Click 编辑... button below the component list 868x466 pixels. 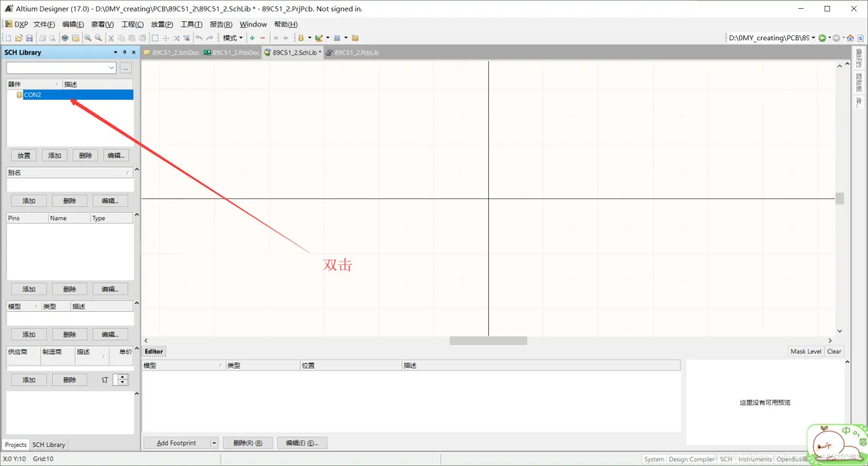pos(116,156)
